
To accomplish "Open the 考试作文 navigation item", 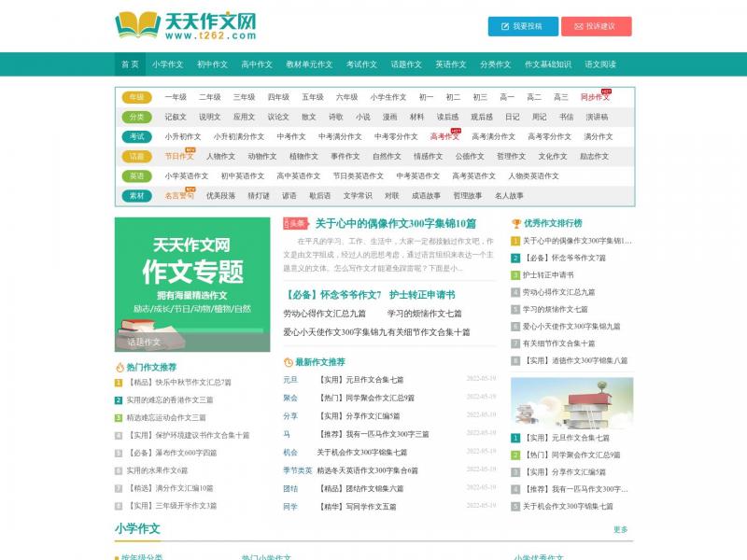I will pos(361,64).
